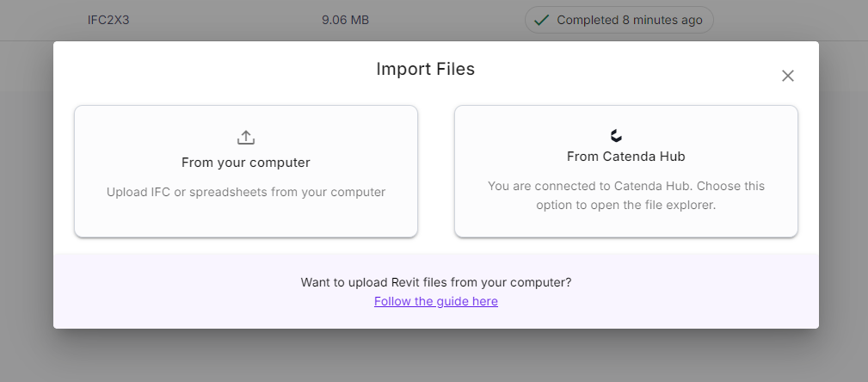Select the 'From your computer' heading

[246, 163]
